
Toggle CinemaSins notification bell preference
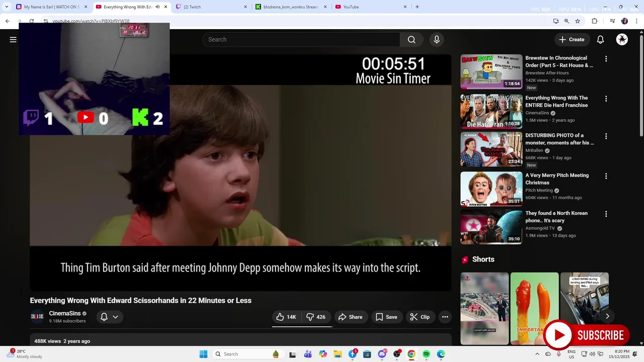click(104, 317)
